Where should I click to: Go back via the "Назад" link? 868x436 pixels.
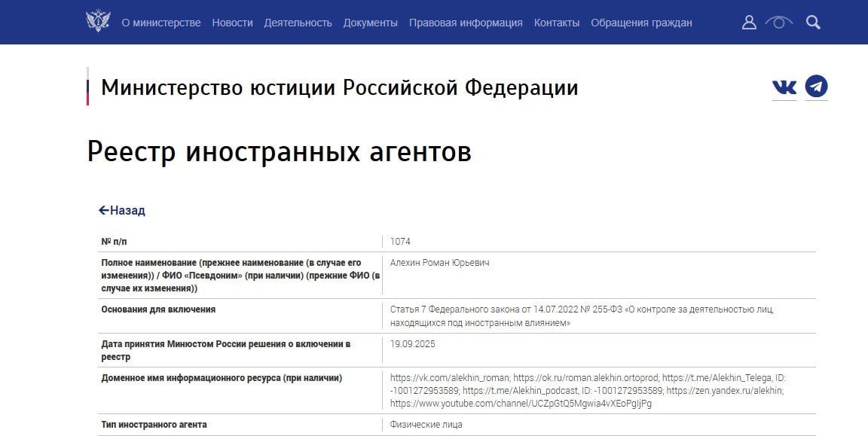pos(122,210)
